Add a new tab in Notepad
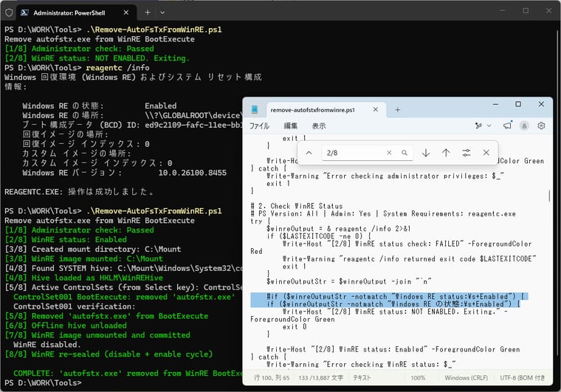The width and height of the screenshot is (561, 392). tap(397, 110)
